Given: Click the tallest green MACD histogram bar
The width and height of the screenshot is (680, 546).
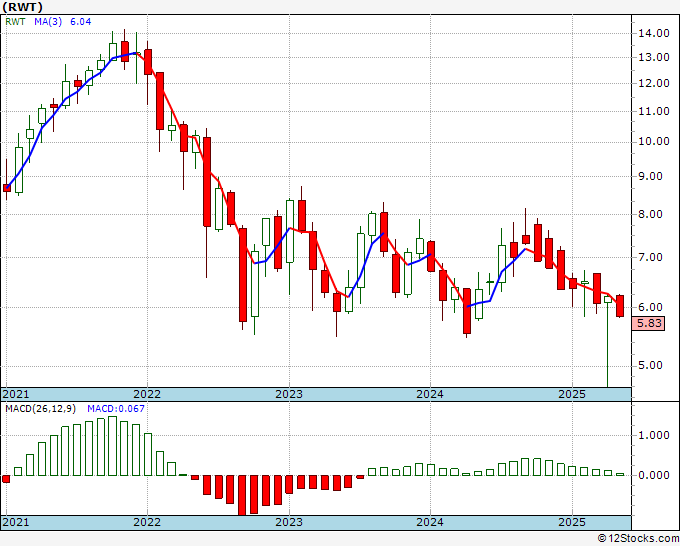Looking at the screenshot, I should click(x=112, y=446).
